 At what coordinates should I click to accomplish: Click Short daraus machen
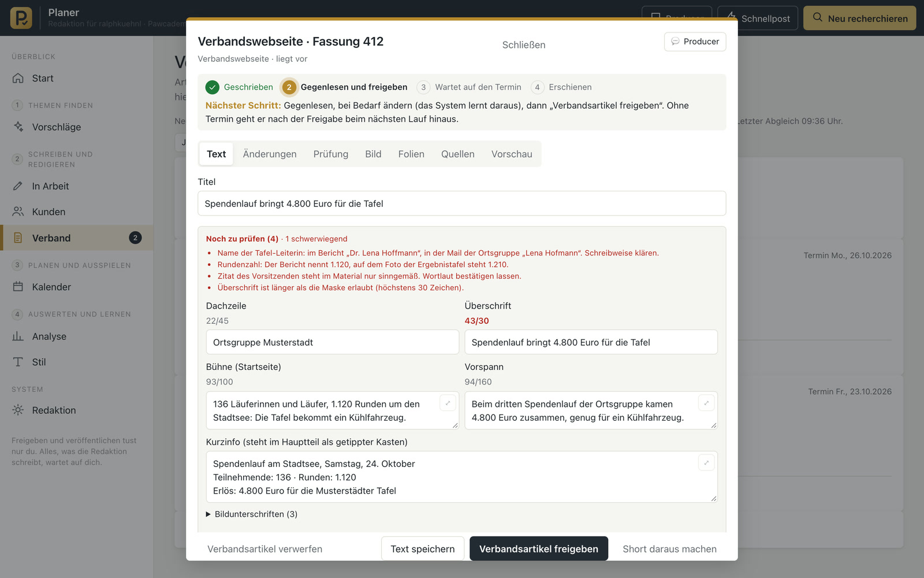pyautogui.click(x=669, y=549)
